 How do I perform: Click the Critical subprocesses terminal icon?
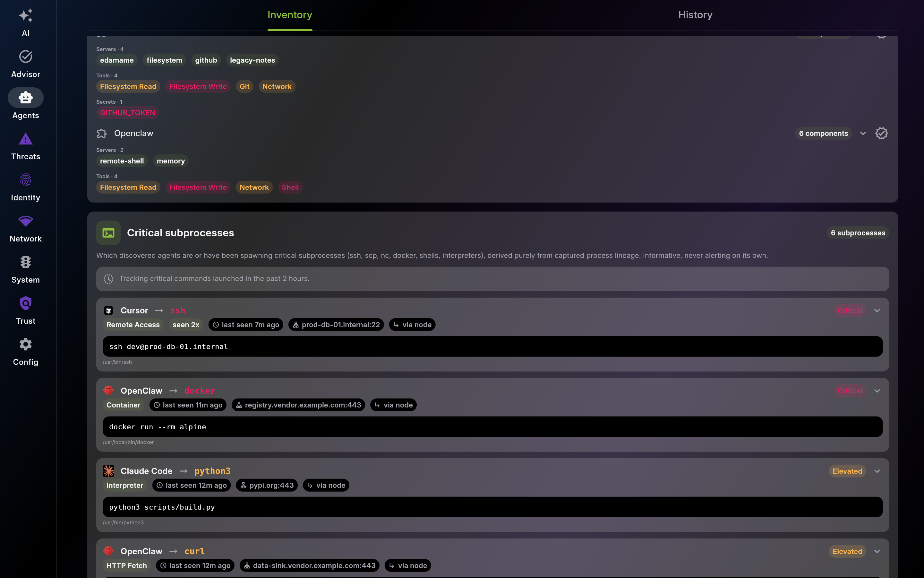pos(108,233)
